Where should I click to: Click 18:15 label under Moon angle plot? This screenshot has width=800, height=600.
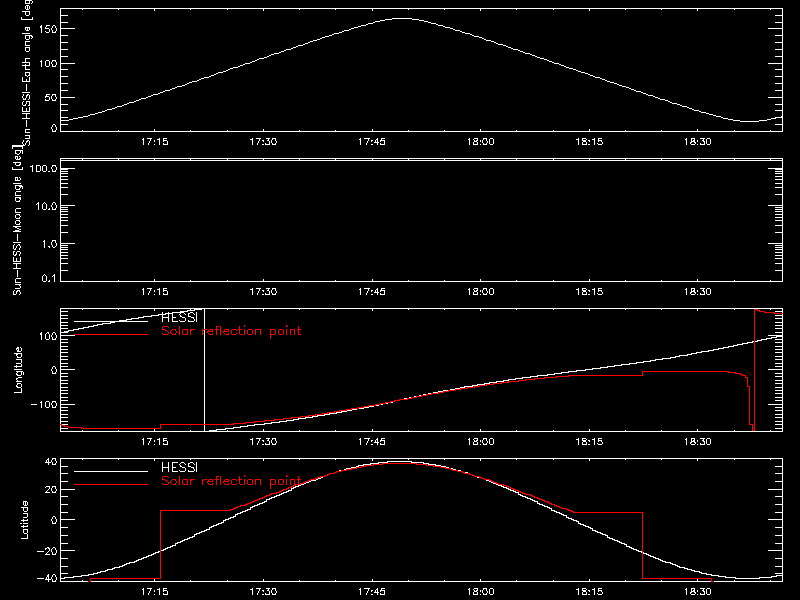[589, 291]
